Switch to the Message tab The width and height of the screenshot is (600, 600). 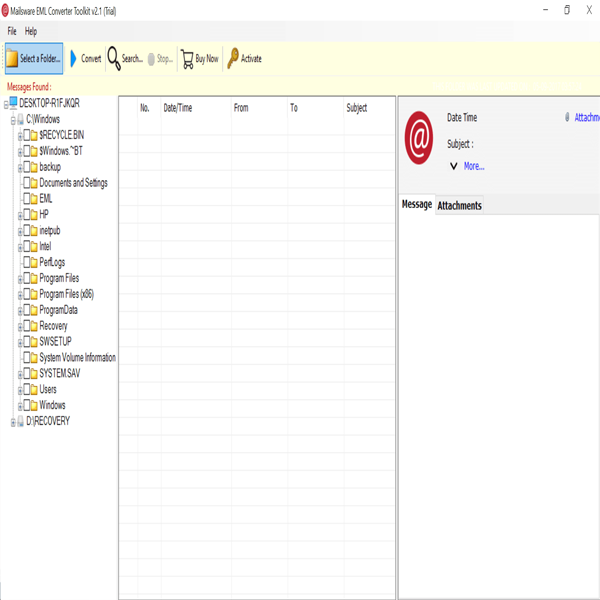coord(417,205)
